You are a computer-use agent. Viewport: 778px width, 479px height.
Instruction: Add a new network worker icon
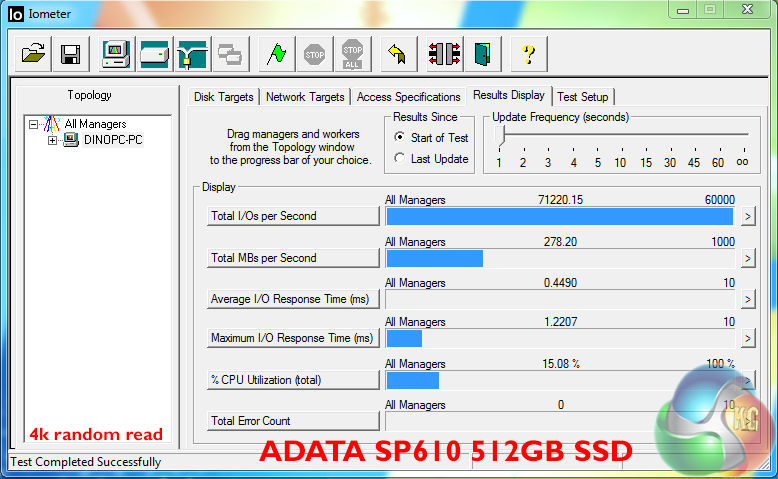point(193,54)
